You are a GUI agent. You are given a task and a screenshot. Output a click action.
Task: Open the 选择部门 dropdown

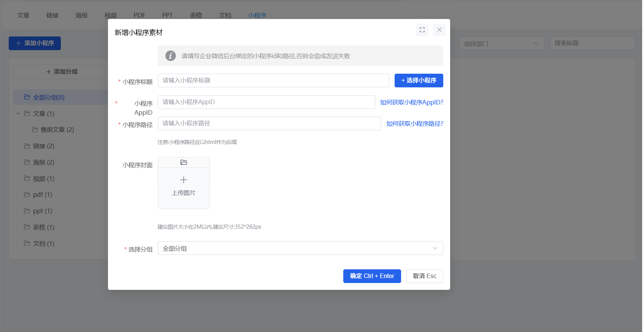pyautogui.click(x=502, y=43)
